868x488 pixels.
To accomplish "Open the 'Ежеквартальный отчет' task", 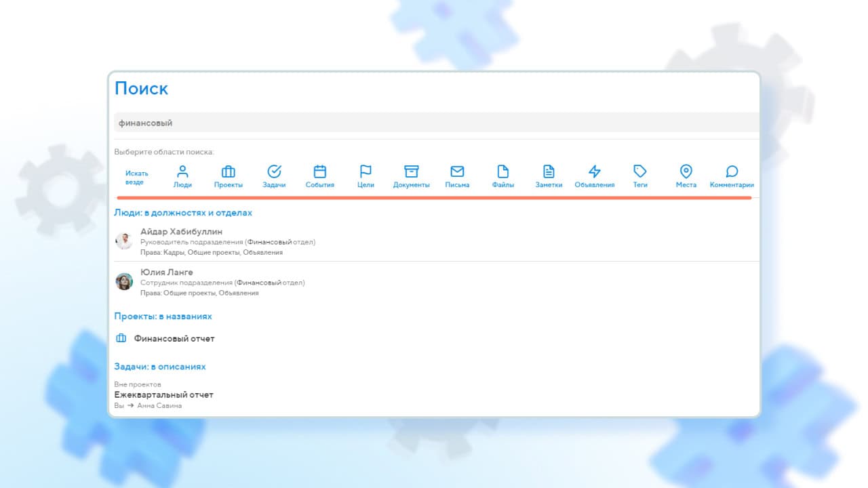I will click(x=163, y=394).
